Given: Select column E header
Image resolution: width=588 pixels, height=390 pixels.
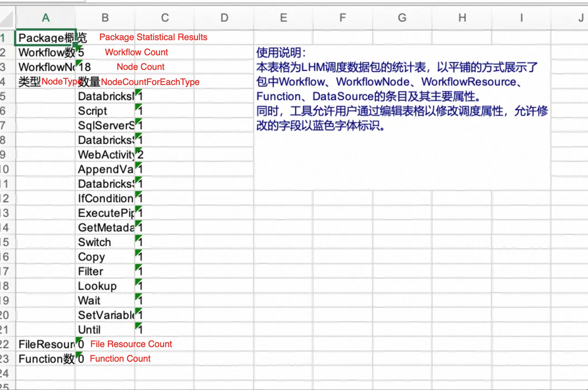Looking at the screenshot, I should click(x=283, y=18).
